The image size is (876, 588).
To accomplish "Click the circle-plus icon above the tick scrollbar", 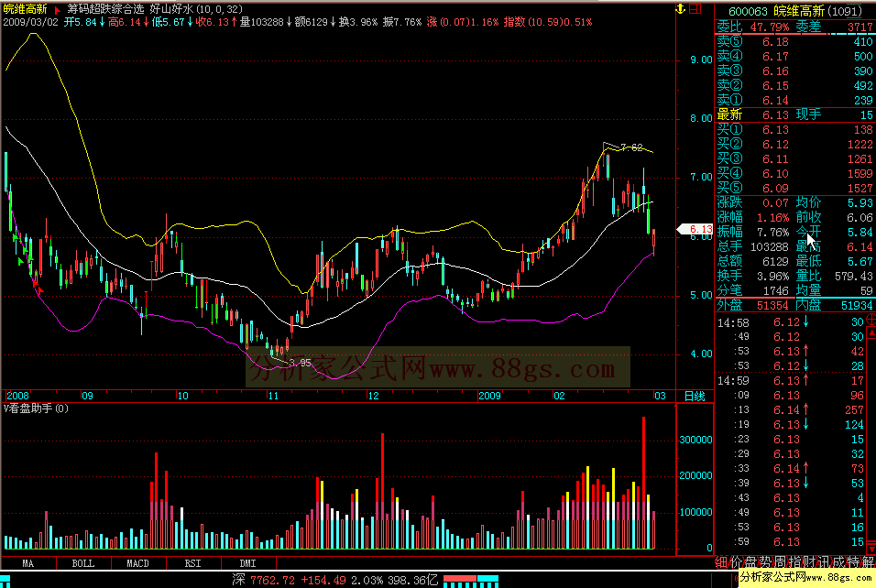I will pyautogui.click(x=871, y=320).
